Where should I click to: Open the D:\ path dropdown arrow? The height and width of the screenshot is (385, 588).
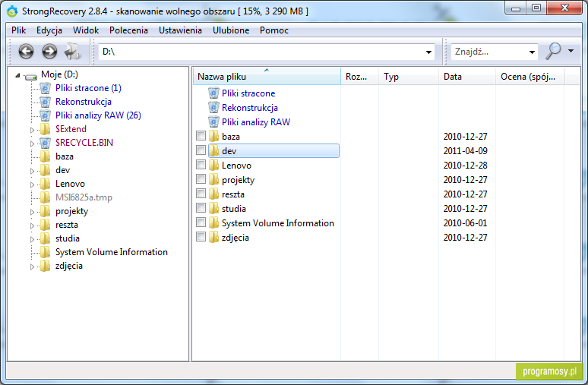click(x=428, y=52)
